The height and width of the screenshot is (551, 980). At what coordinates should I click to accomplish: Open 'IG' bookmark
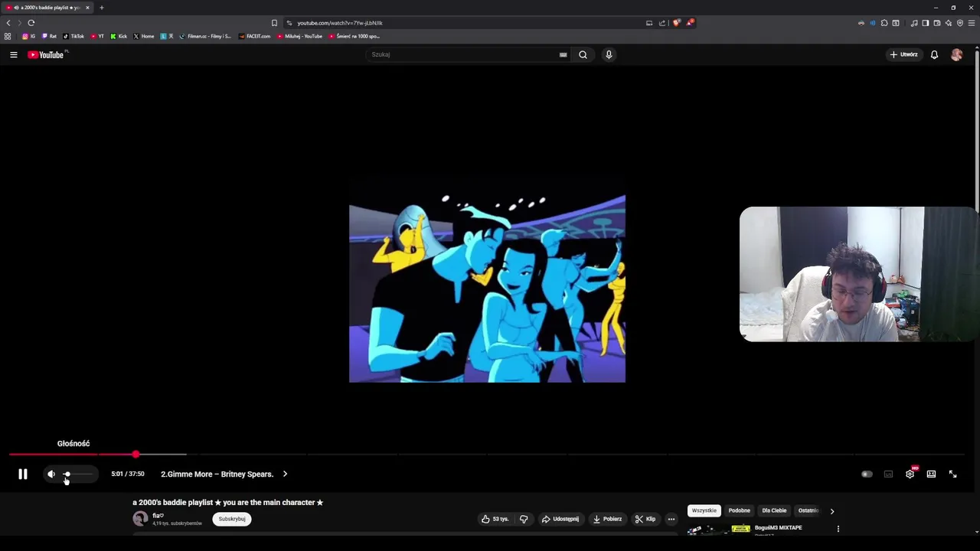(29, 36)
